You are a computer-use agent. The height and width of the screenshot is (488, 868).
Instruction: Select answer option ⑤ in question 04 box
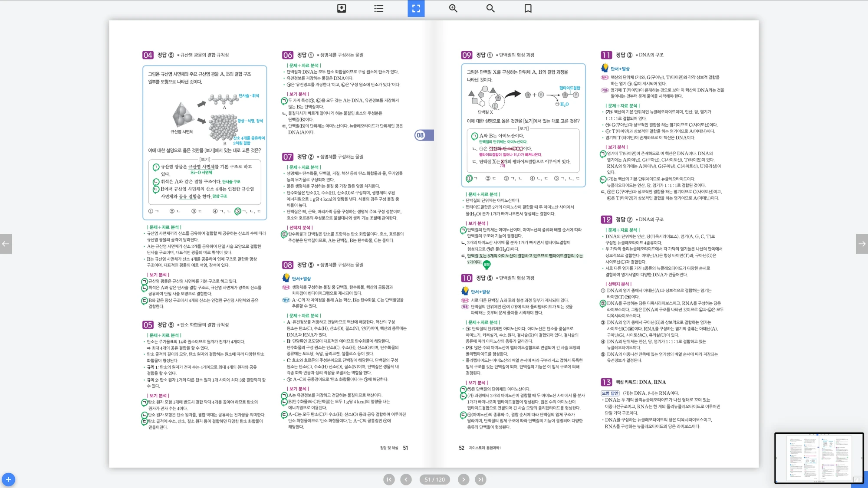pos(237,211)
